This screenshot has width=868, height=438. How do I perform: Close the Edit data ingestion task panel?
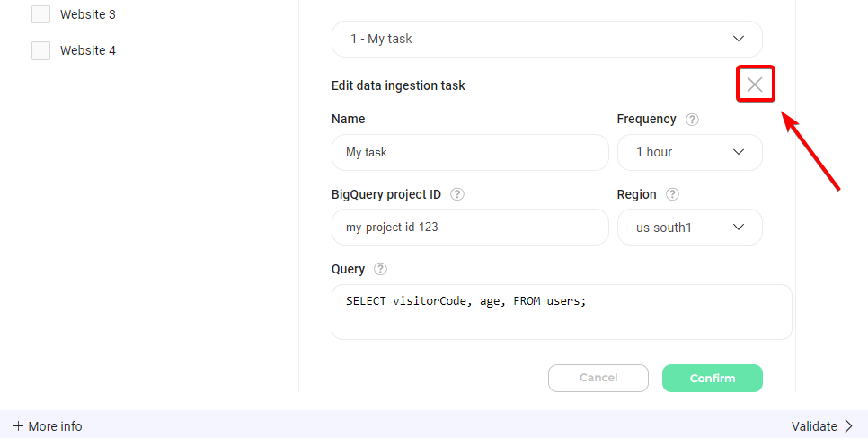coord(755,85)
